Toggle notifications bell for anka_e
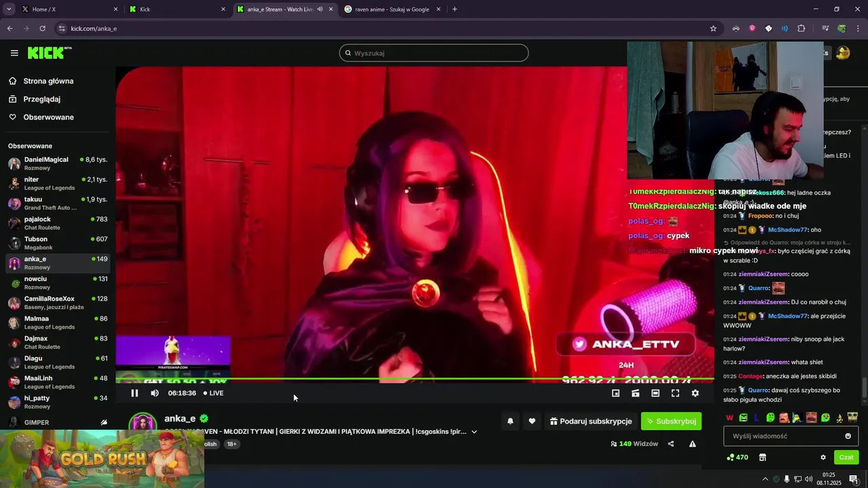The image size is (868, 488). (510, 421)
